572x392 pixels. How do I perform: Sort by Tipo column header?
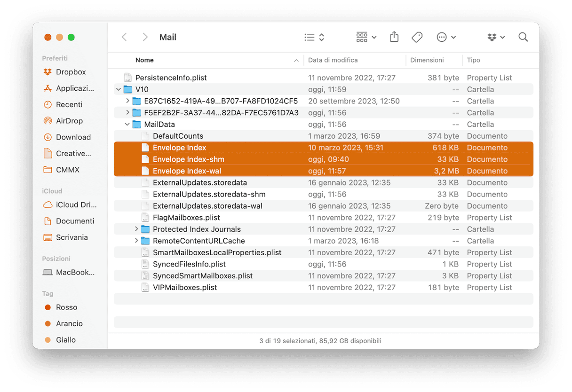pyautogui.click(x=474, y=60)
